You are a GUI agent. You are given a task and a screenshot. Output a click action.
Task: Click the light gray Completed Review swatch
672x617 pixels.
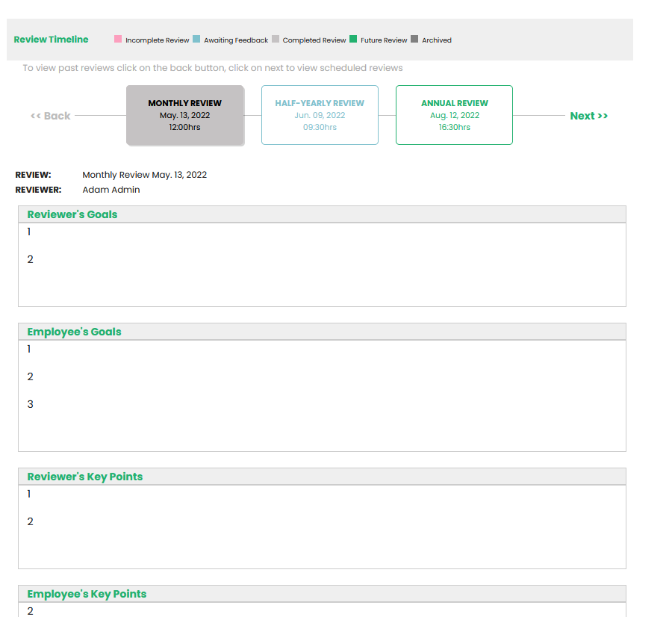pos(276,39)
